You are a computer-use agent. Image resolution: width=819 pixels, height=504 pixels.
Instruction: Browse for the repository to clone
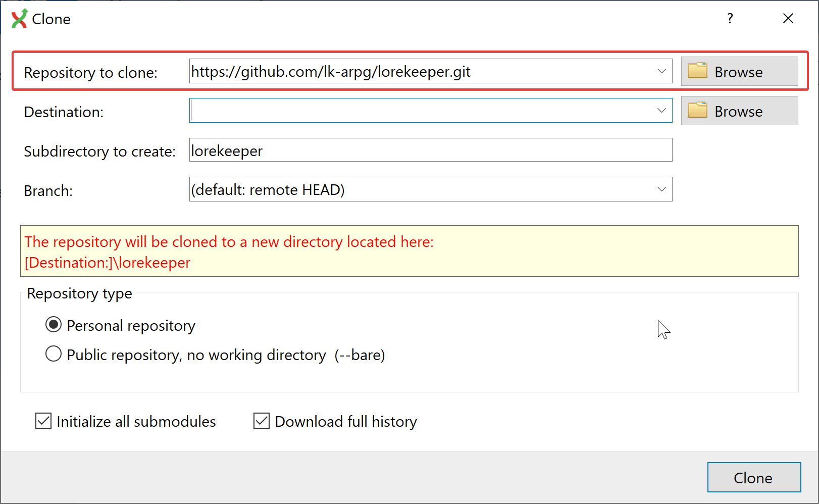(x=739, y=72)
